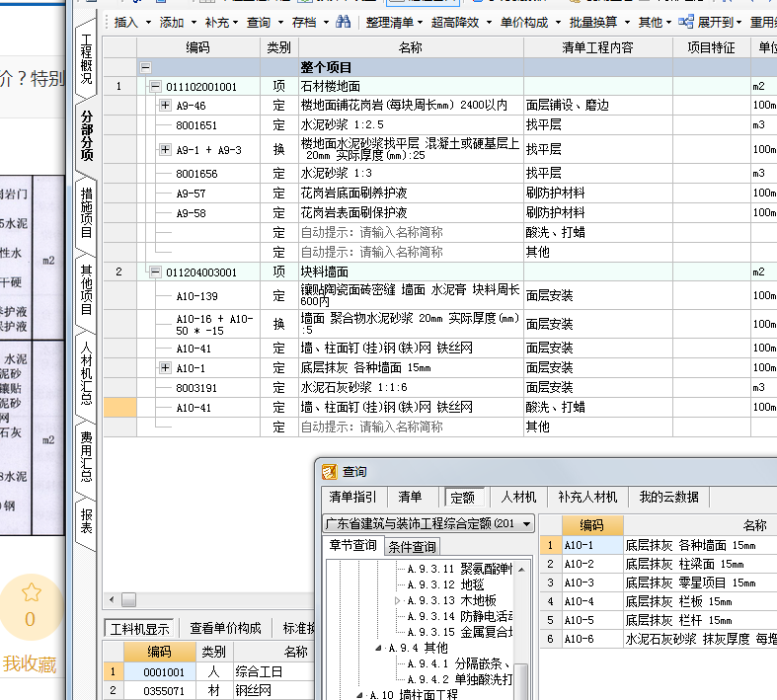Click the 综合工日 cell in bottom table
This screenshot has height=700, width=777.
273,671
